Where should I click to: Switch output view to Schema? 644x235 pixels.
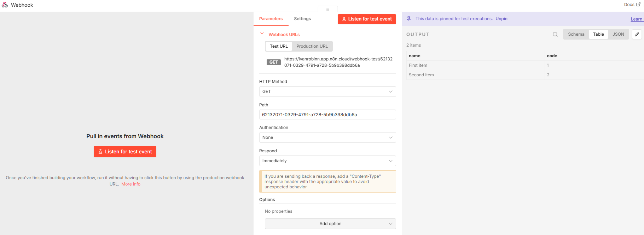(x=576, y=34)
